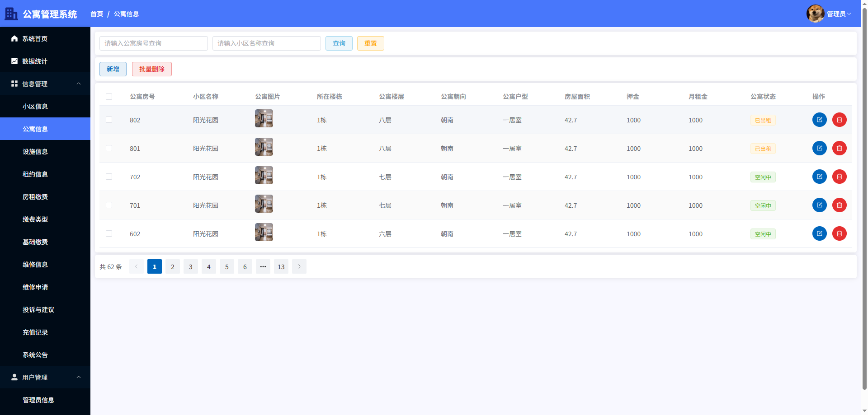Click the person icon beside 用户管理
868x415 pixels.
[14, 377]
